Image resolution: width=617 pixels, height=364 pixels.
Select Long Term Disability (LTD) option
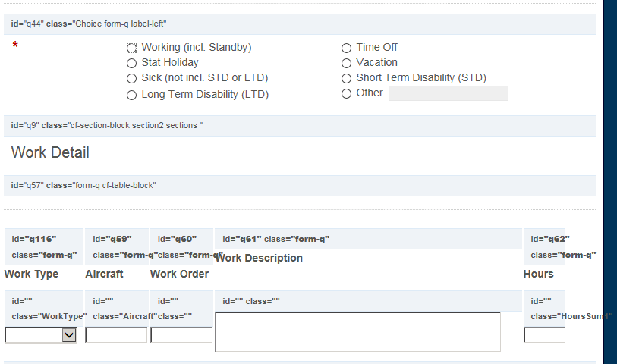click(x=131, y=95)
